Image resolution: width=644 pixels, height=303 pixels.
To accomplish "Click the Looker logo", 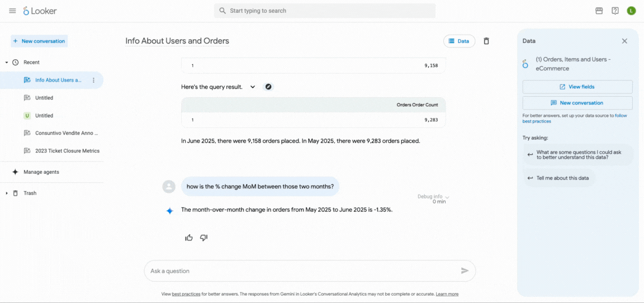I will click(x=40, y=11).
